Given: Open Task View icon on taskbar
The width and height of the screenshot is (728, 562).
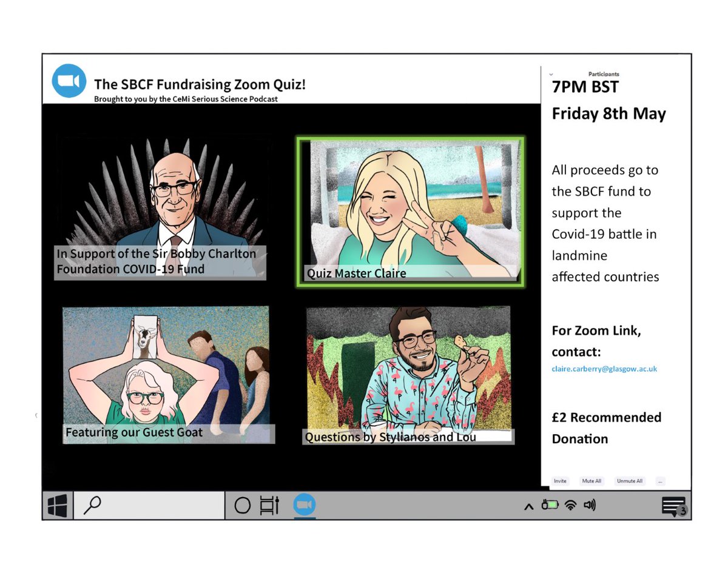Looking at the screenshot, I should (269, 505).
